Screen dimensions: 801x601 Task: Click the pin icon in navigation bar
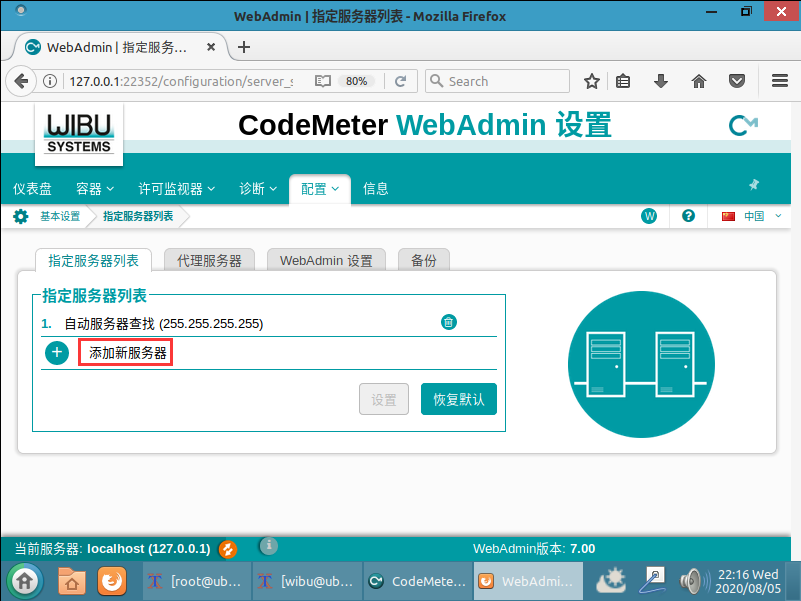[x=753, y=185]
